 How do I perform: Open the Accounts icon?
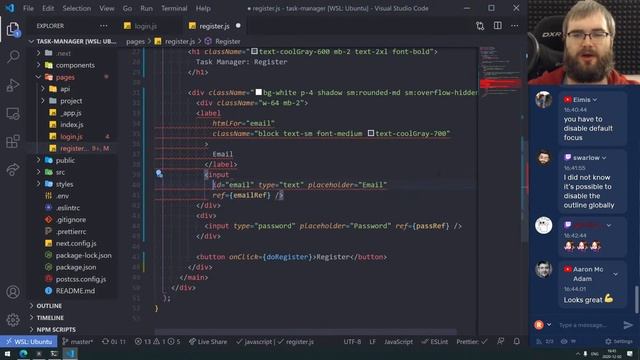(13, 292)
